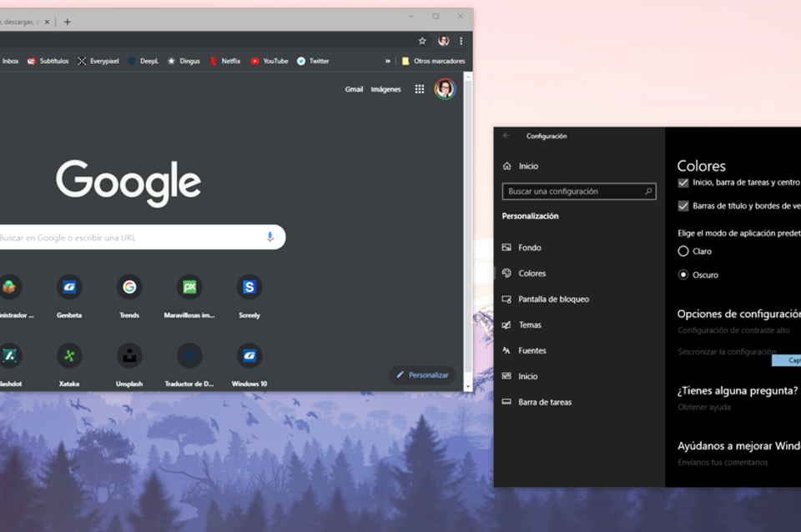Open Chrome three-dot menu
801x532 pixels.
461,41
